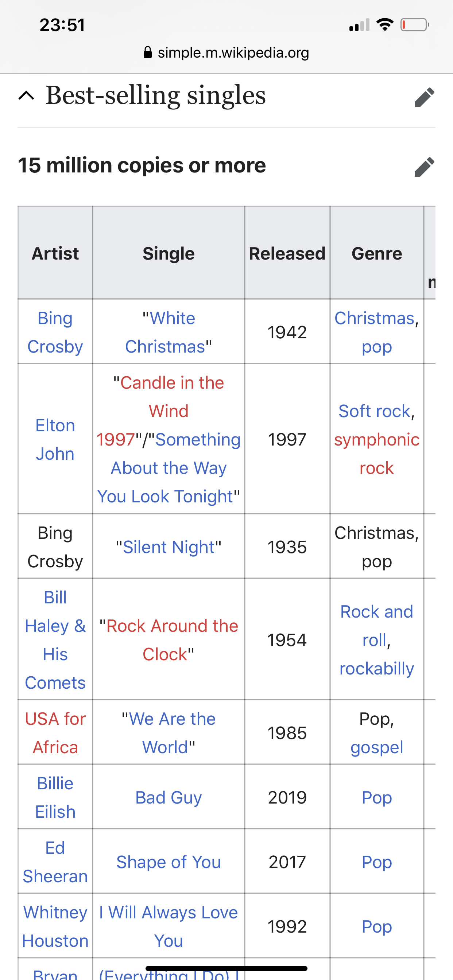Open the Elton John link

click(55, 439)
